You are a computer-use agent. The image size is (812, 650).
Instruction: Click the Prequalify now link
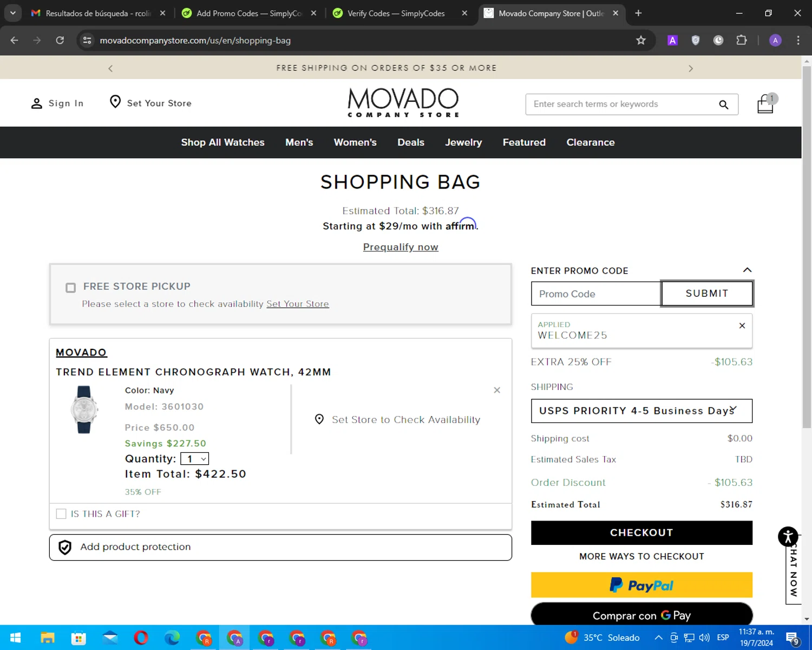[x=401, y=247]
